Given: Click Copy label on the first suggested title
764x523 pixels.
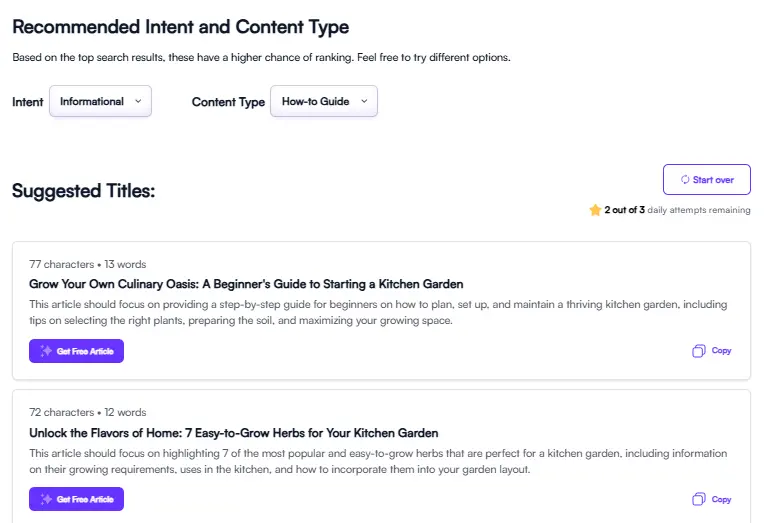Looking at the screenshot, I should (x=721, y=351).
